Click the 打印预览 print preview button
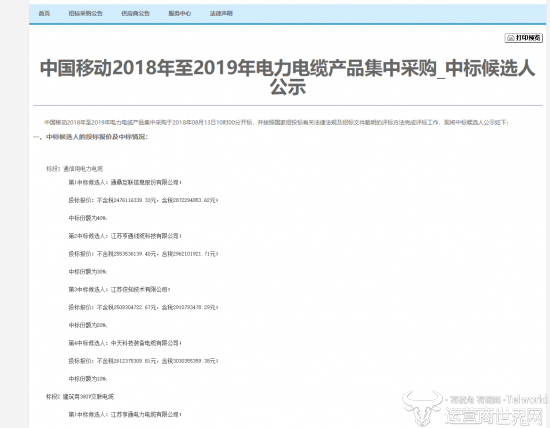 523,38
